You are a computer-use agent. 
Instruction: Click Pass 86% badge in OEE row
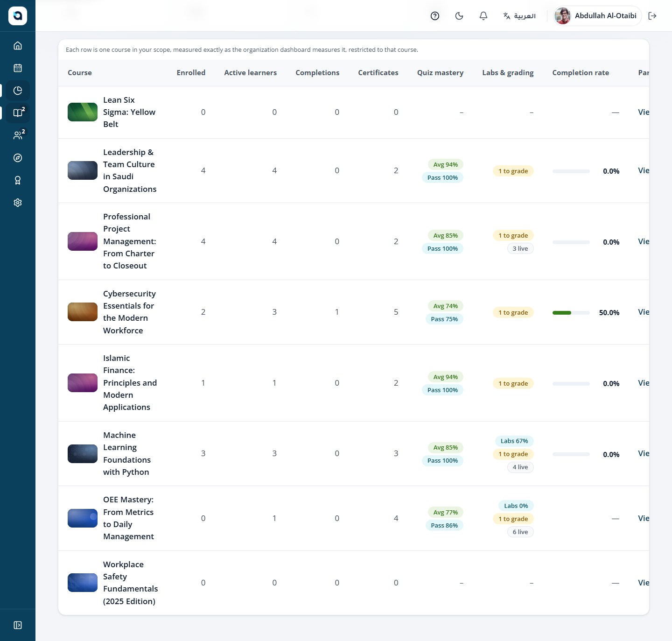tap(444, 526)
